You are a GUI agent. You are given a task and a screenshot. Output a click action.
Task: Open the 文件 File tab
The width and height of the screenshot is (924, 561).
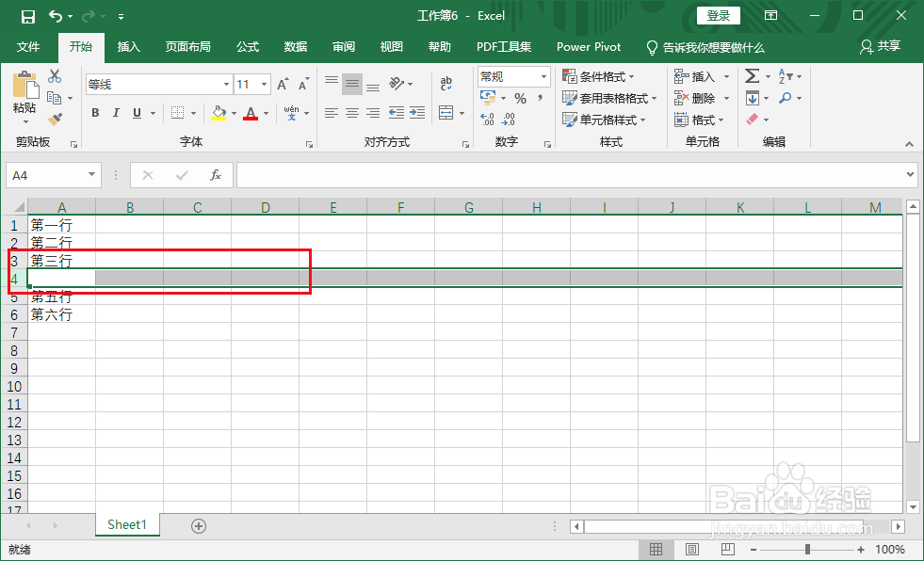point(28,47)
